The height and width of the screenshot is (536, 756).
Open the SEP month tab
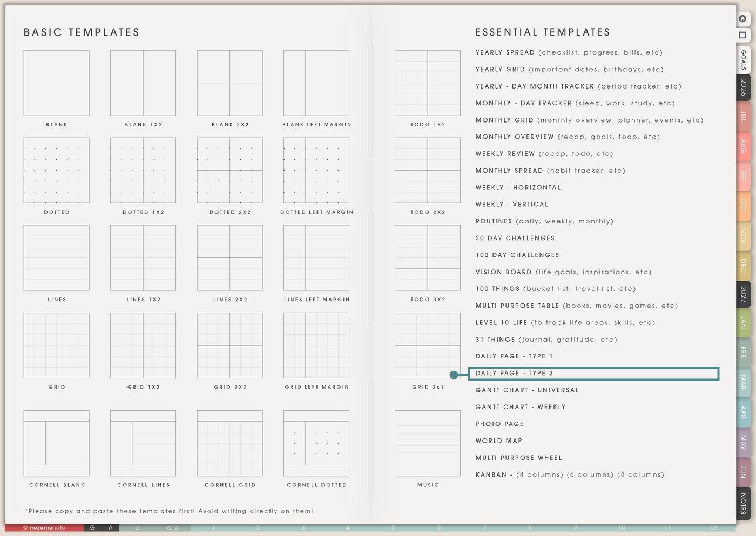[x=743, y=175]
